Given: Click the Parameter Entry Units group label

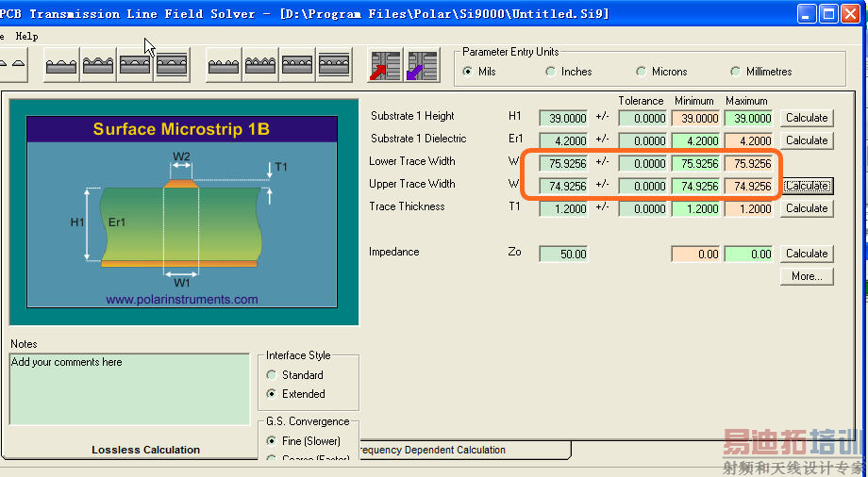Looking at the screenshot, I should coord(511,52).
